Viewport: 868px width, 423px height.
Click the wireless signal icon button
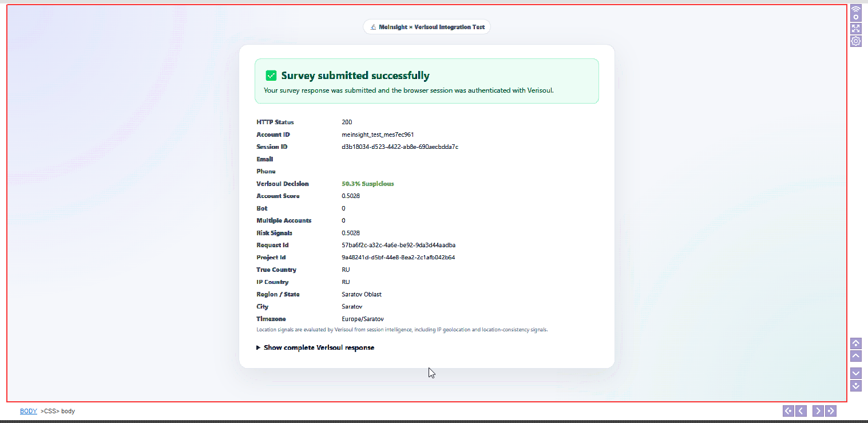[856, 14]
